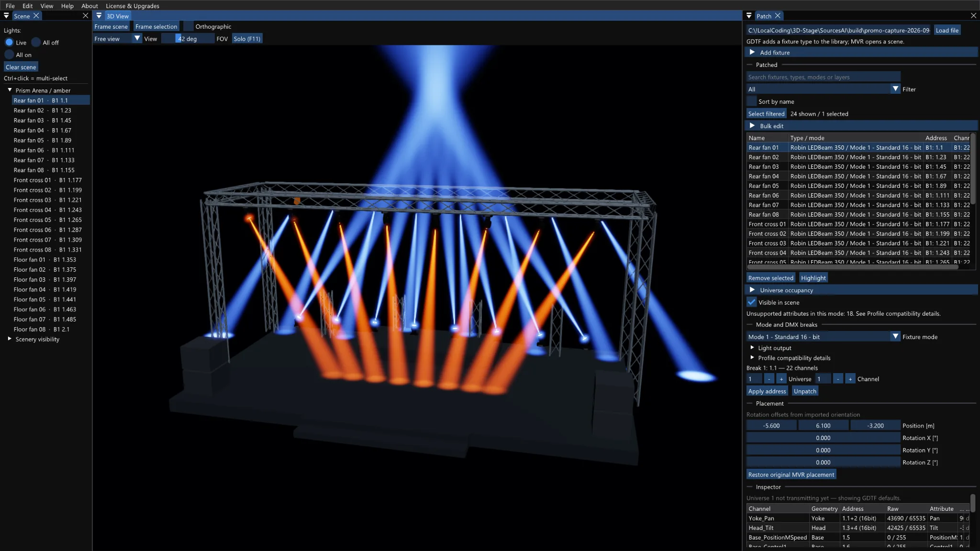Click the Apply address button

[767, 391]
